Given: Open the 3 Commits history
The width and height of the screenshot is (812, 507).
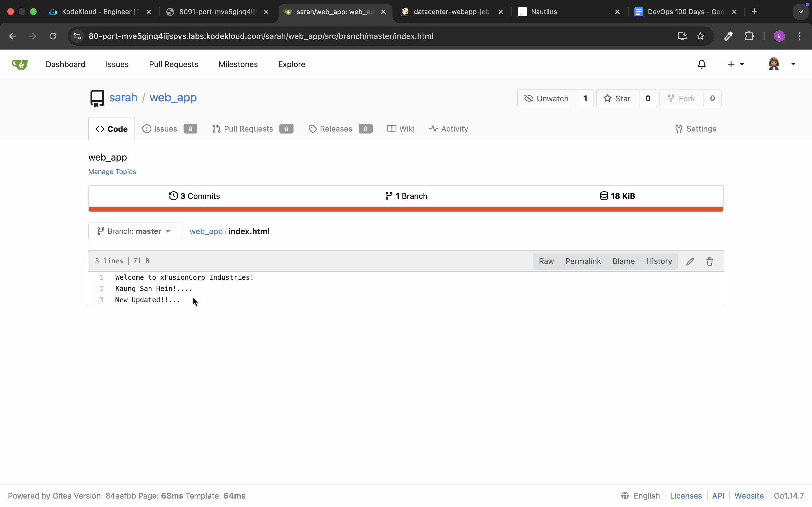Looking at the screenshot, I should click(x=195, y=196).
